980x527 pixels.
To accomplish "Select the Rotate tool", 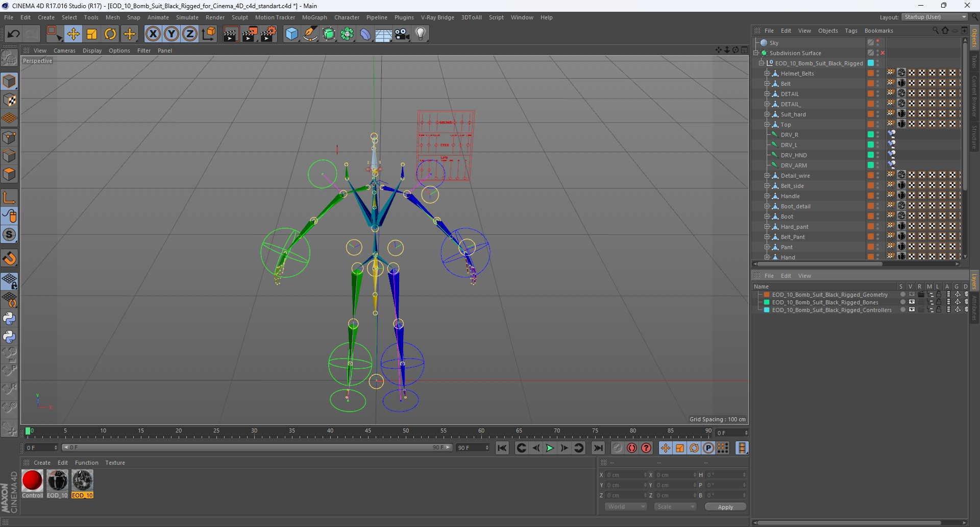I will pos(110,34).
